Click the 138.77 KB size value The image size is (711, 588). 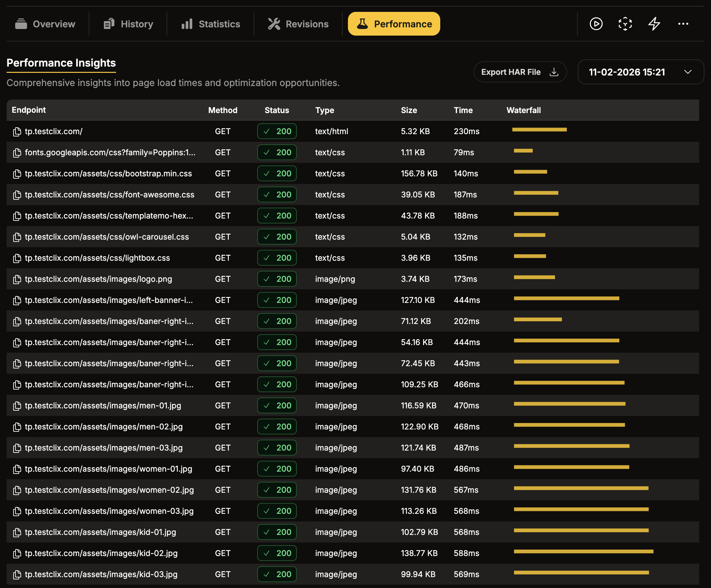click(419, 553)
